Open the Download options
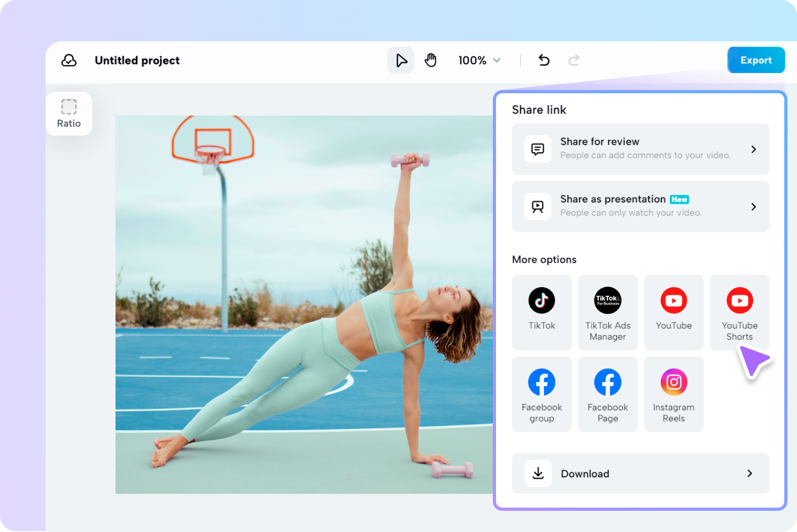This screenshot has width=797, height=532. click(640, 473)
